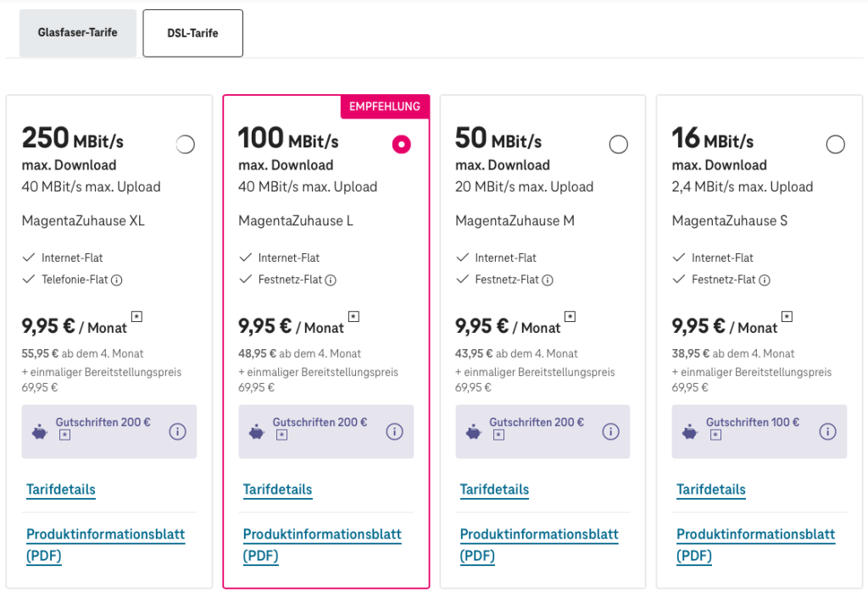Click the selected 100 MBit/s radio button
The width and height of the screenshot is (868, 593).
[x=402, y=145]
